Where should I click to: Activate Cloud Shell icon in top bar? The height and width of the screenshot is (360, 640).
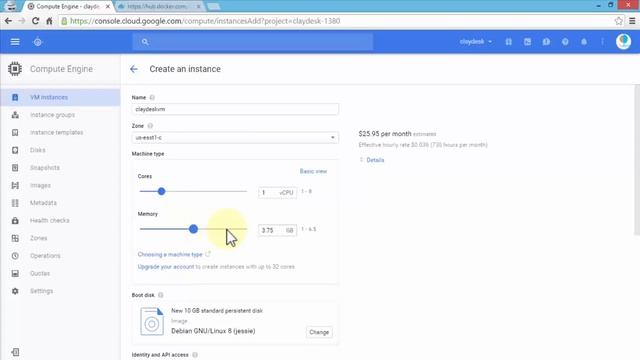coord(527,42)
